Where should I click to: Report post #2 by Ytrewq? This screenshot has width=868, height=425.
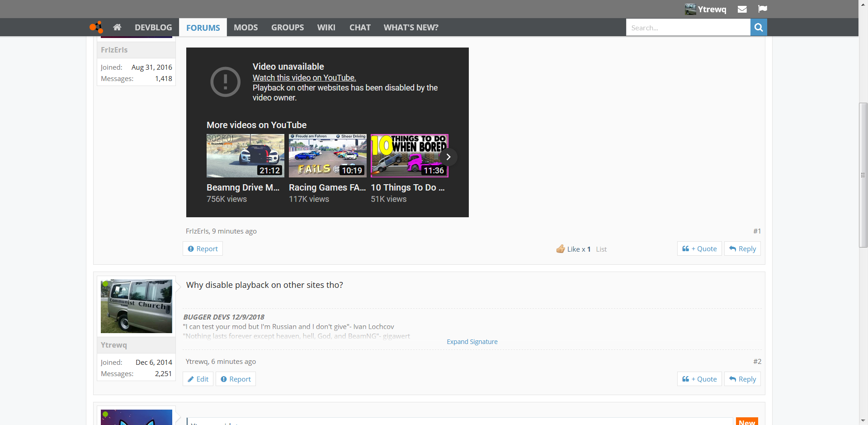(x=236, y=379)
